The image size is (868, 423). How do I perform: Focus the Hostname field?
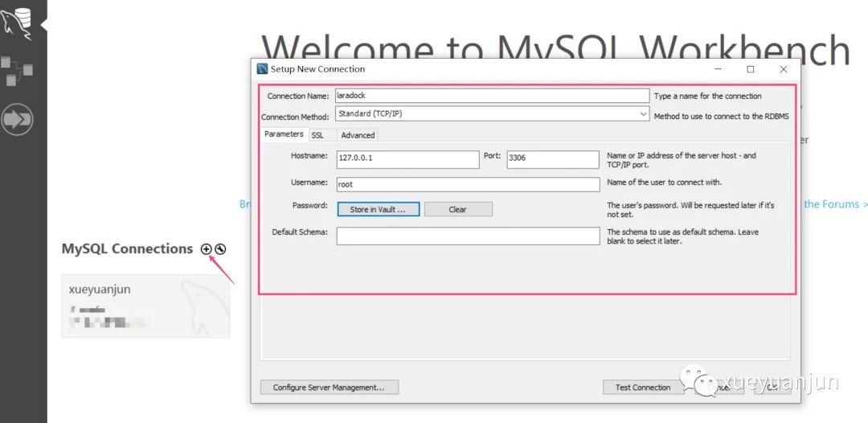coord(408,159)
